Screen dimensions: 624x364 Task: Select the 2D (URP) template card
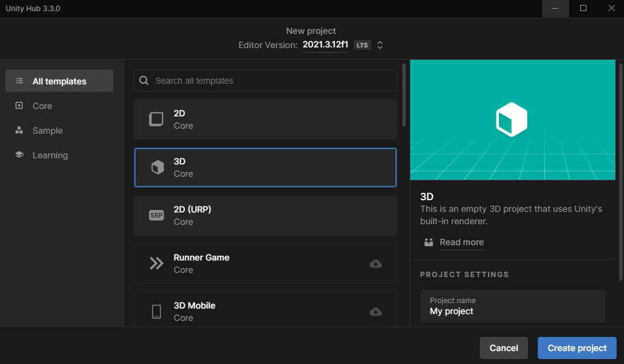coord(265,215)
